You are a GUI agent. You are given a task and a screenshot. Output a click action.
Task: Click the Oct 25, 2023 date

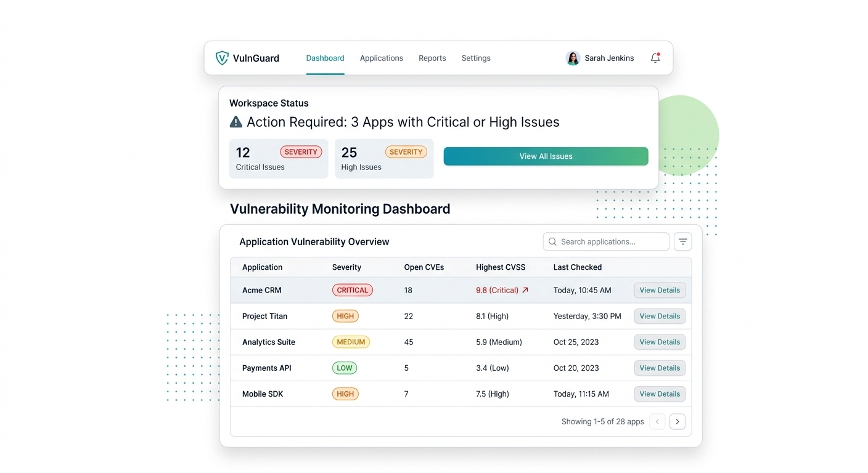576,342
